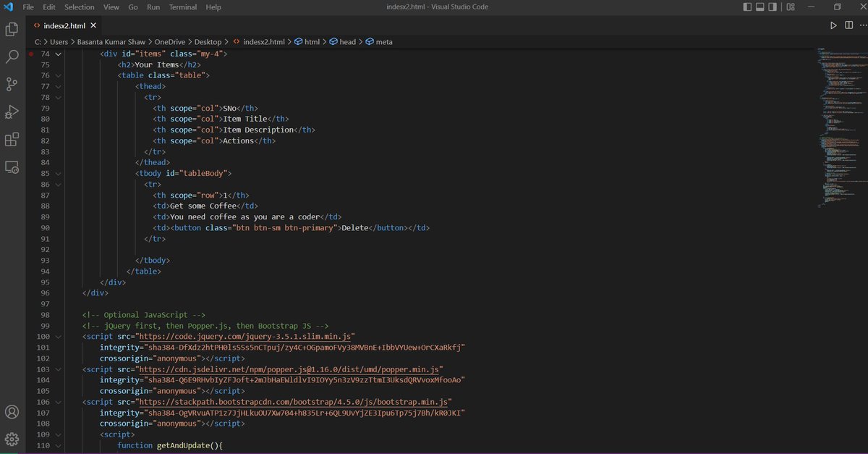Viewport: 868px width, 454px height.
Task: Open the Run menu
Action: 153,7
